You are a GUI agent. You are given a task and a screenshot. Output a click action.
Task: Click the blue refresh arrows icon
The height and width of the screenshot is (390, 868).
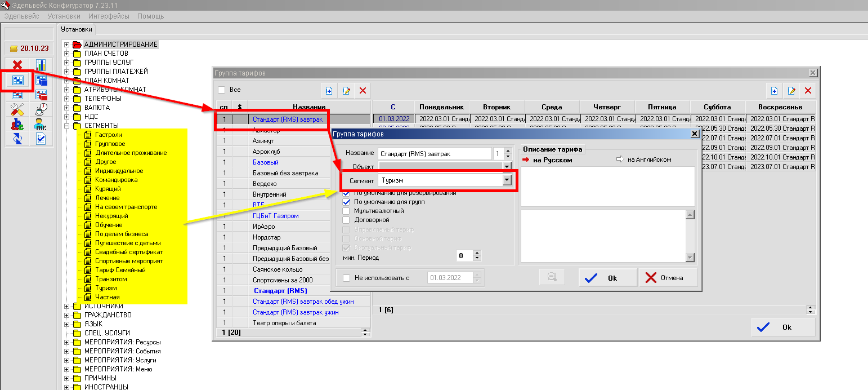(17, 139)
